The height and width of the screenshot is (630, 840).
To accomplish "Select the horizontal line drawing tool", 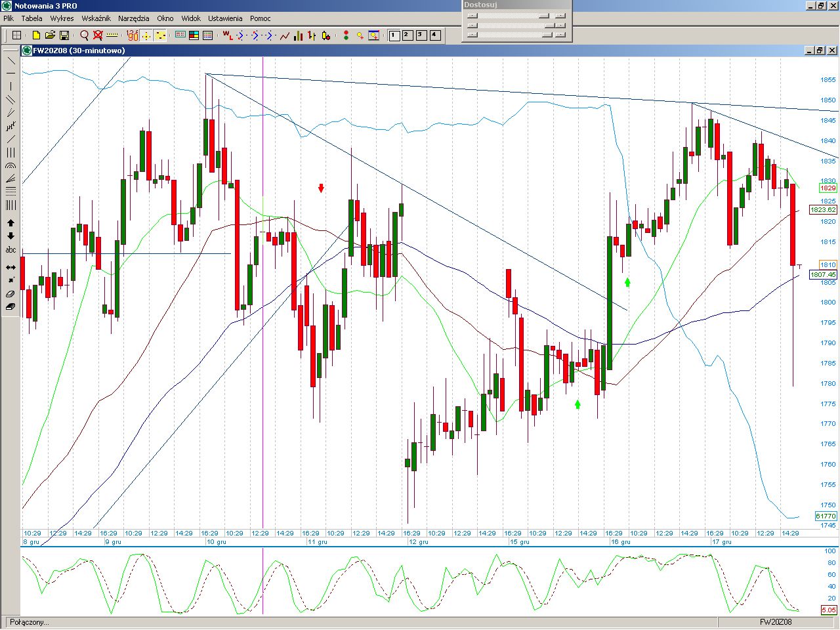I will point(11,73).
